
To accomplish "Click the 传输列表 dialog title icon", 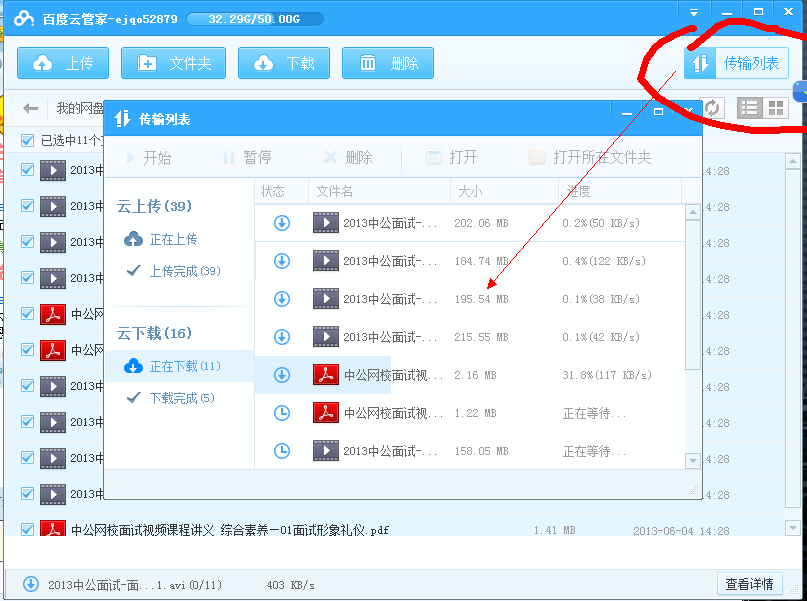I will [x=122, y=119].
